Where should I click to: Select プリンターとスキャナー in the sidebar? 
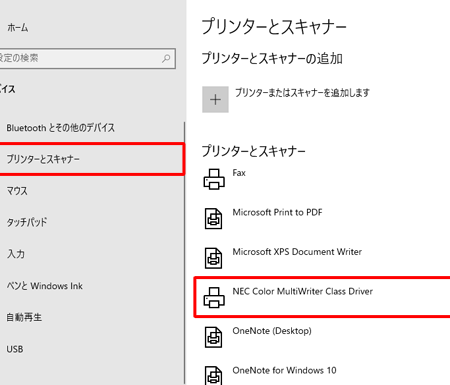[91, 159]
